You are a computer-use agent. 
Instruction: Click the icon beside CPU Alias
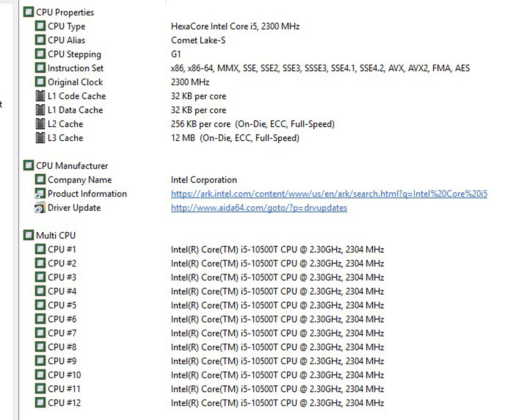[x=40, y=40]
